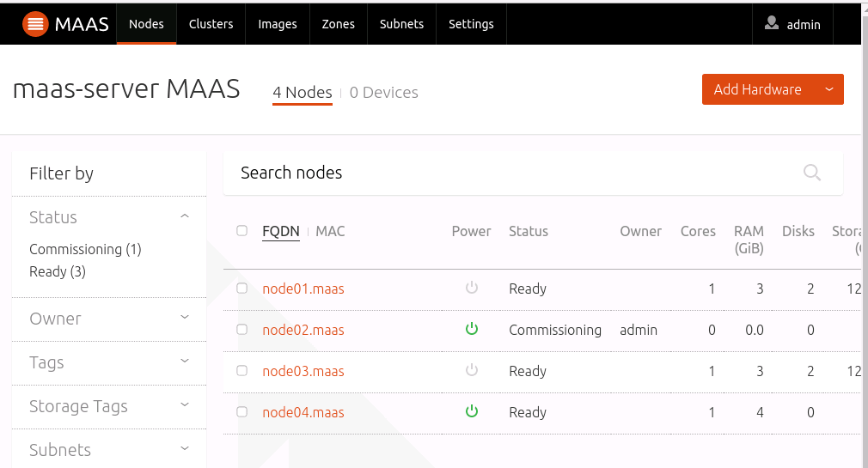
Task: Expand the Storage Tags filter section
Action: click(185, 405)
